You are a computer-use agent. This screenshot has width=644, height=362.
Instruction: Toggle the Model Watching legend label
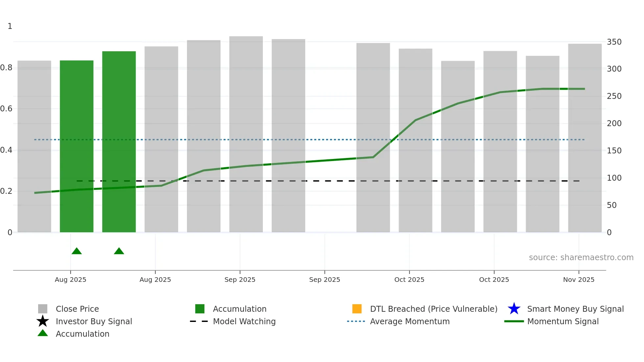(244, 321)
